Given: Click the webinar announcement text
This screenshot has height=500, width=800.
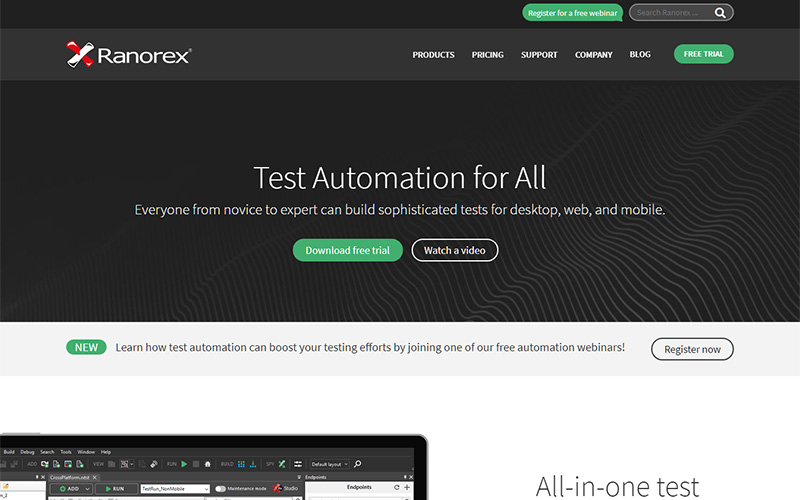Looking at the screenshot, I should (x=370, y=347).
